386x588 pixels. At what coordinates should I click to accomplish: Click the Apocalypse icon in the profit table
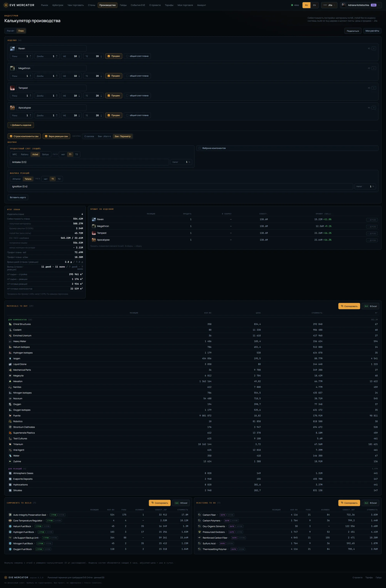click(x=94, y=240)
